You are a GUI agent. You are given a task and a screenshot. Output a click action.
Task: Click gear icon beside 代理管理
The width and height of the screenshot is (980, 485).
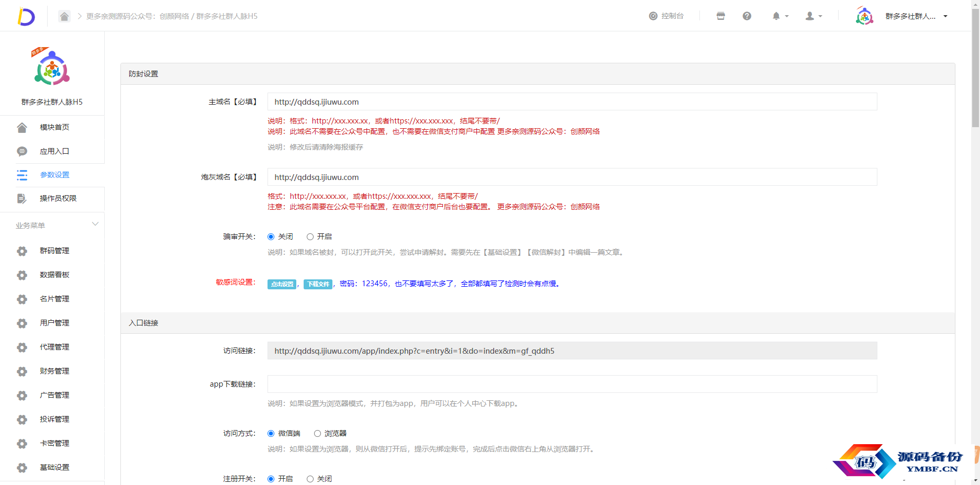click(x=22, y=347)
